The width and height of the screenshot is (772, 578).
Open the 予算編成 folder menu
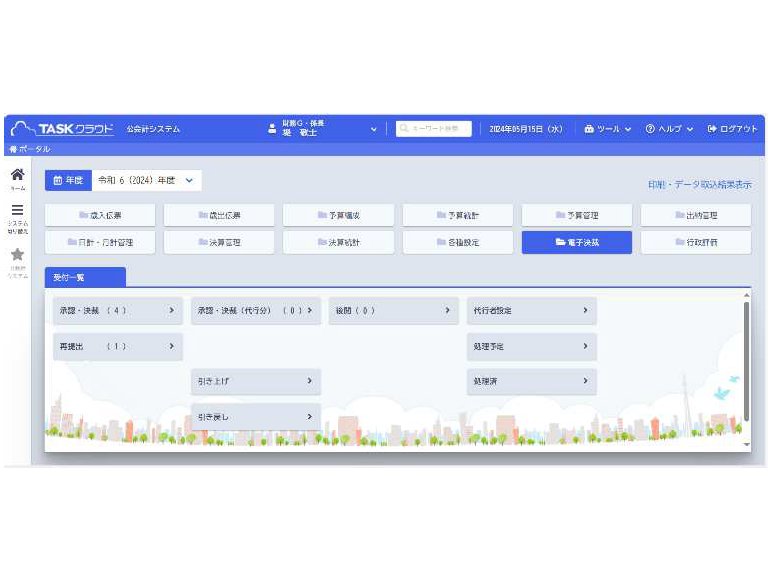[x=339, y=215]
